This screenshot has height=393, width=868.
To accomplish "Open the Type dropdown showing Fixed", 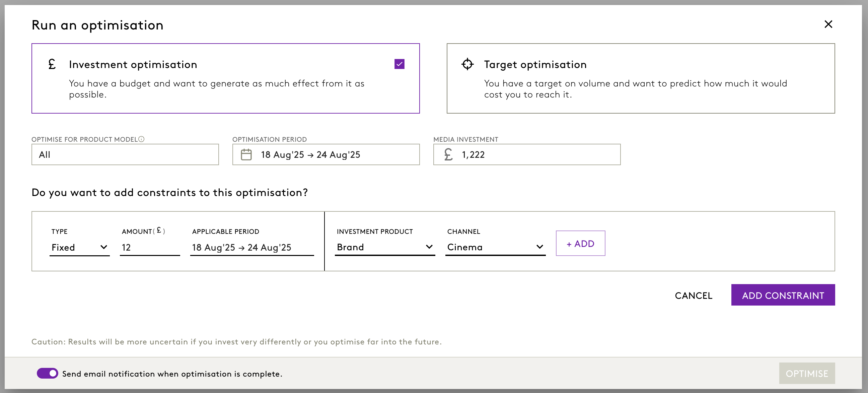I will point(79,247).
